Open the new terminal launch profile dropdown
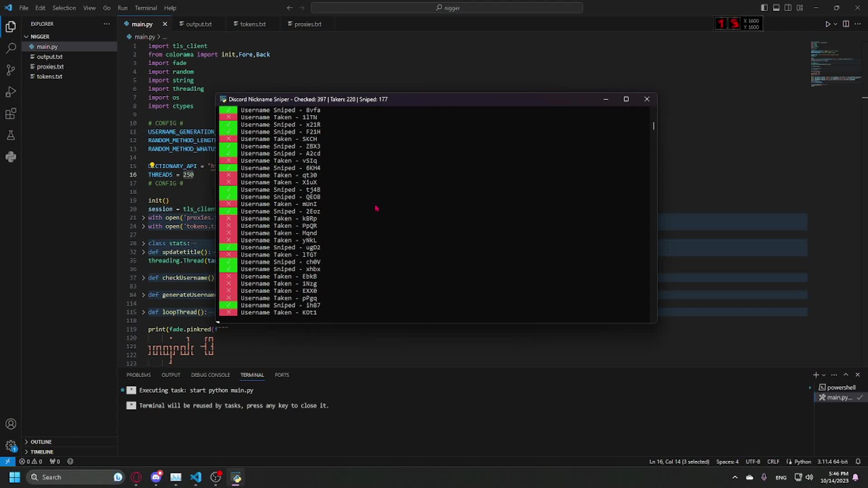868x488 pixels. coord(824,375)
